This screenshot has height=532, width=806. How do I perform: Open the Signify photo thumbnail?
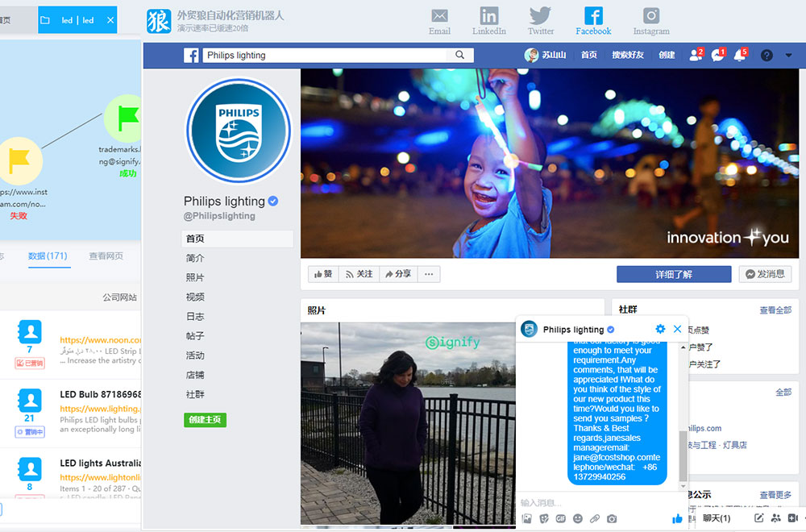(408, 423)
